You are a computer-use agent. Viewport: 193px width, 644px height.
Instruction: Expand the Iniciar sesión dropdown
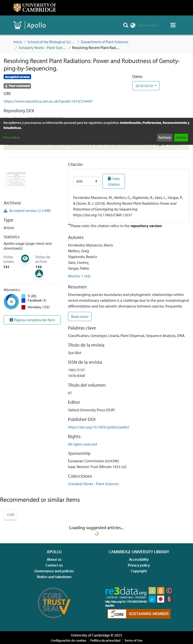(149, 25)
